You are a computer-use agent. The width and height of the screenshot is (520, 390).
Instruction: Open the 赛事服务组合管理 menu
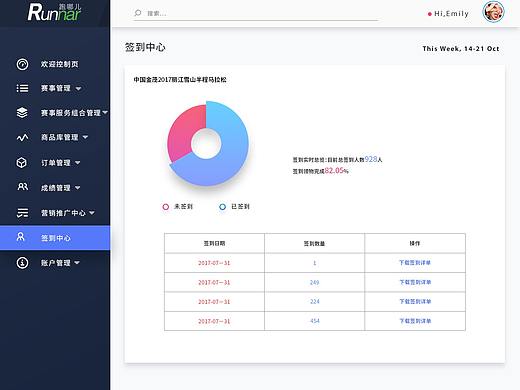pos(71,113)
